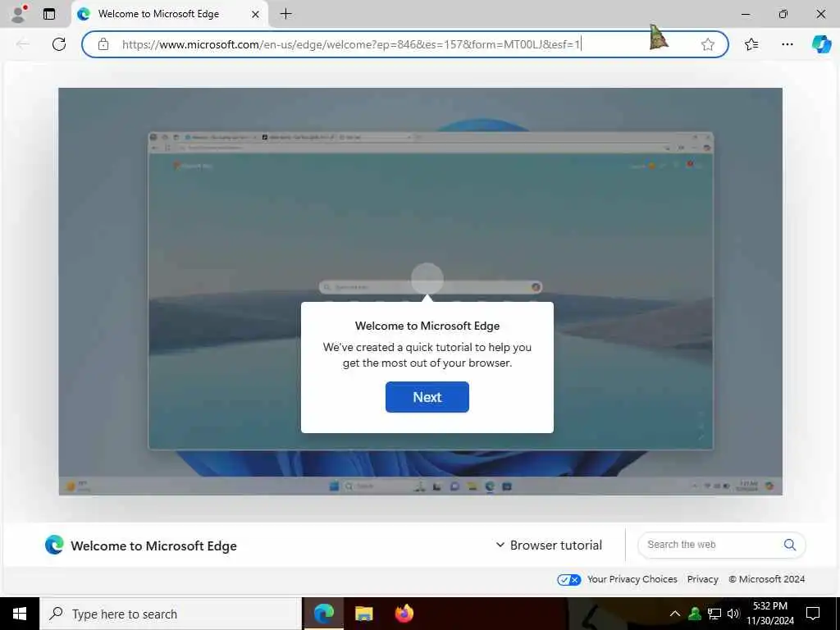Screen dimensions: 840x630
Task: Open the Favorites list icon
Action: (751, 44)
